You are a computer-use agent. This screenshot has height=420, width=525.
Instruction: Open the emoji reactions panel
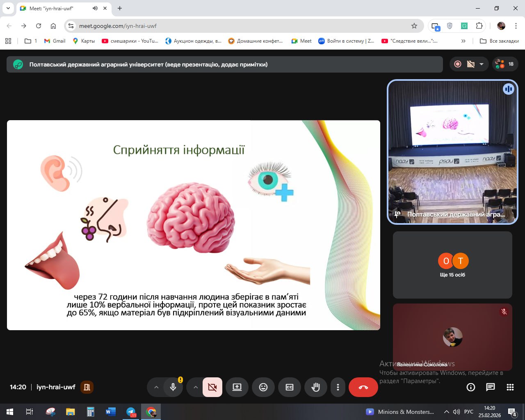(263, 387)
